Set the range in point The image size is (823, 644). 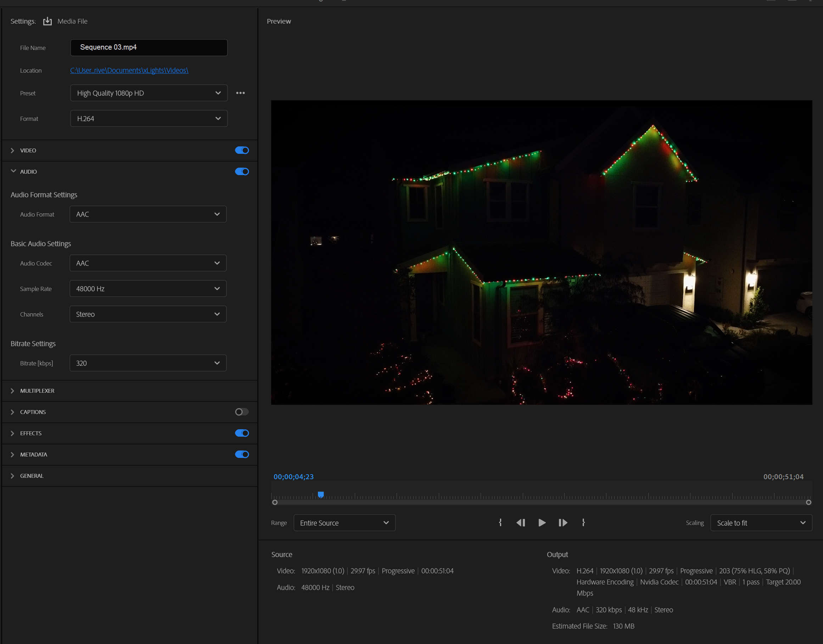coord(500,522)
